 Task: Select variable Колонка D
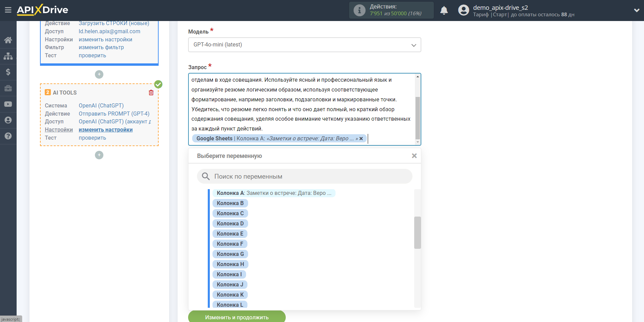coord(230,223)
